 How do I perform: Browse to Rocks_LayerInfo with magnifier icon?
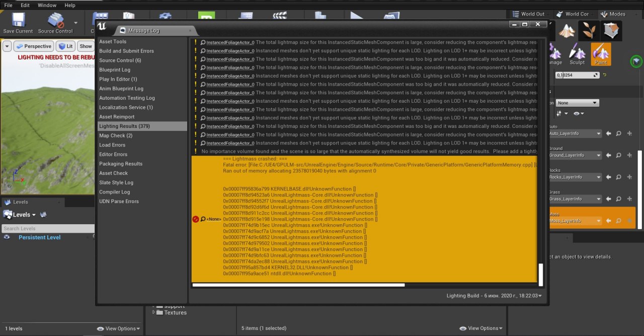point(619,177)
